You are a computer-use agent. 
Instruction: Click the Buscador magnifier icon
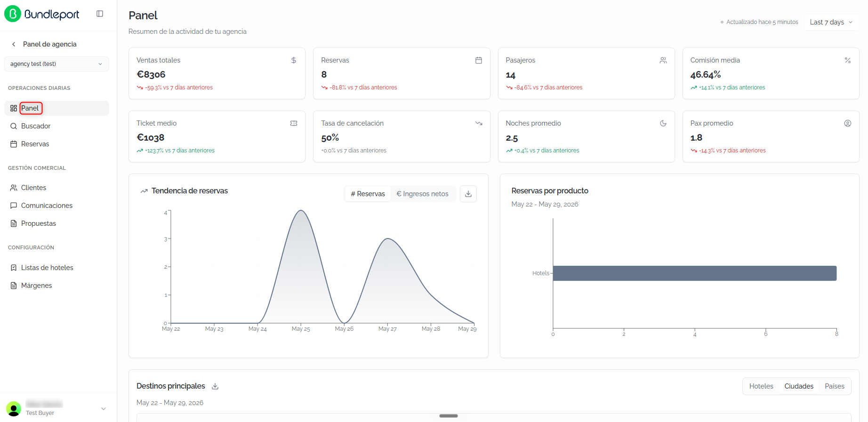pyautogui.click(x=14, y=126)
